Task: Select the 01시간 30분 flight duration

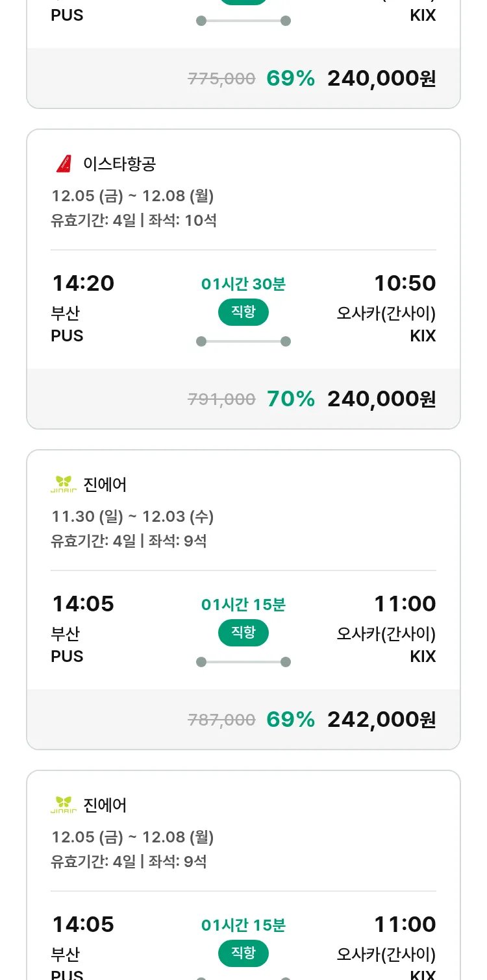Action: pyautogui.click(x=243, y=284)
